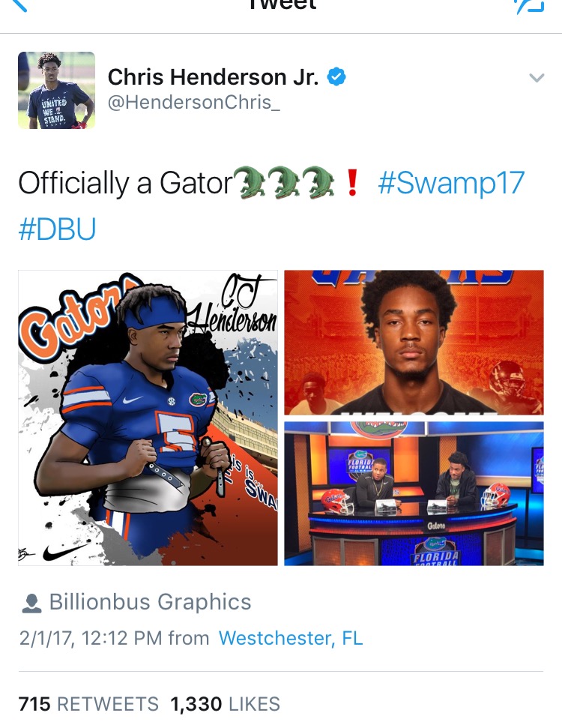Open the @HendersonChris_ handle
562x728 pixels.
(193, 102)
